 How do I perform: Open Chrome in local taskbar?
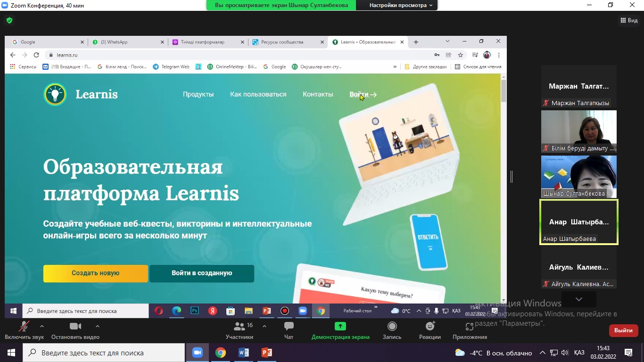point(221,353)
